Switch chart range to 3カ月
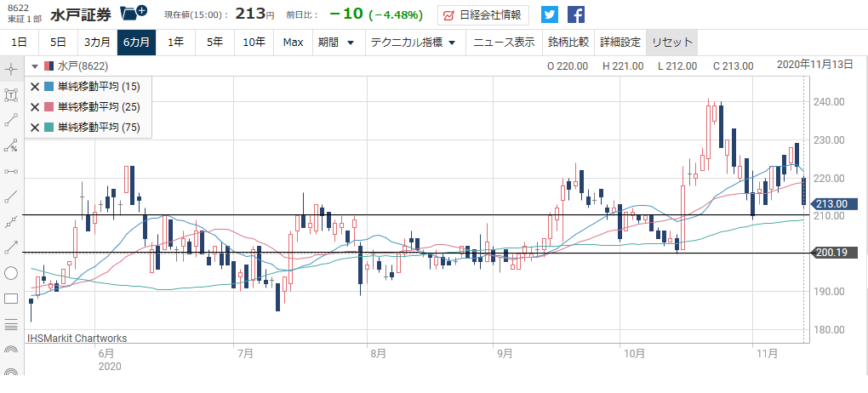 97,42
